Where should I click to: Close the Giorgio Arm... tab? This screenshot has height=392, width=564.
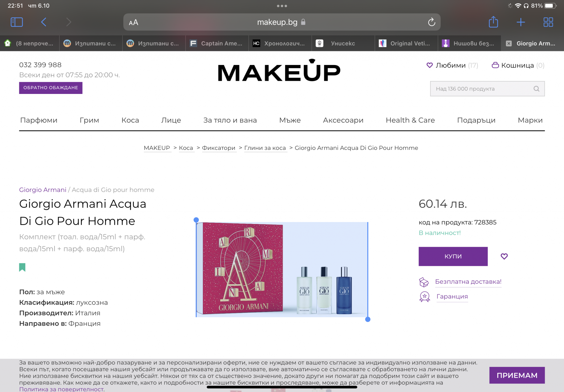click(x=509, y=43)
